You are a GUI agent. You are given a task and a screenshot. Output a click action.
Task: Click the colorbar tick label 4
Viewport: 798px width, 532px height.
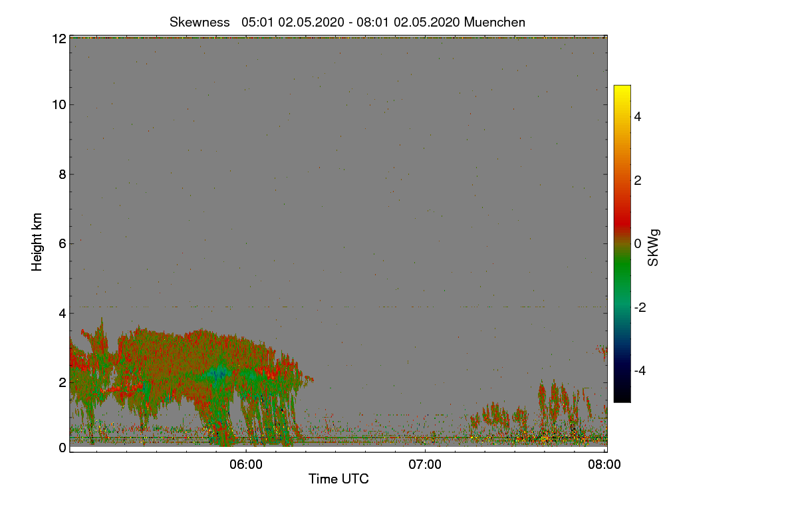(638, 116)
